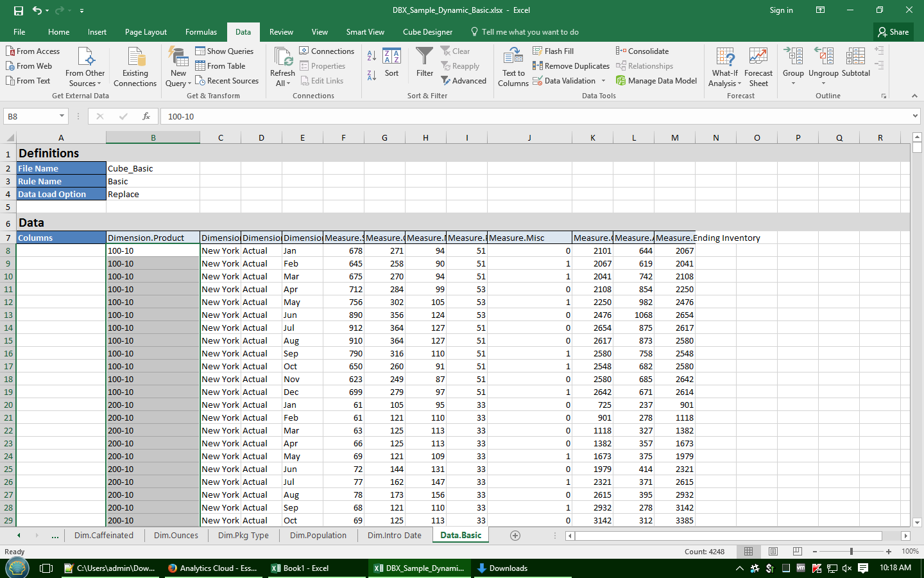Image resolution: width=924 pixels, height=578 pixels.
Task: Open Analytics Cloud browser from taskbar
Action: click(x=212, y=568)
